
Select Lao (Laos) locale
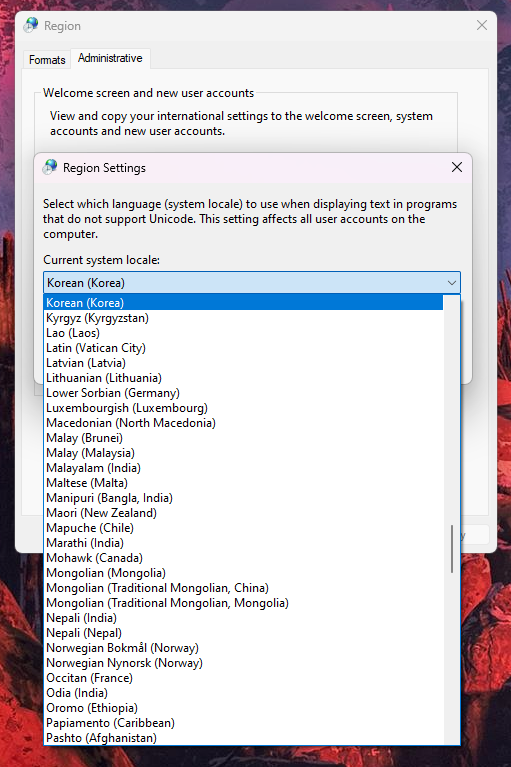[244, 333]
